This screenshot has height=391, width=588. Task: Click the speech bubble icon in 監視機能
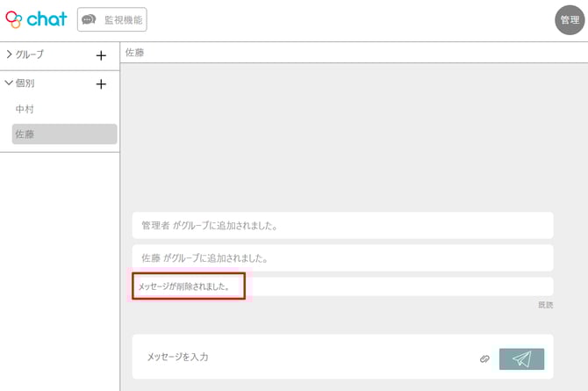[89, 19]
